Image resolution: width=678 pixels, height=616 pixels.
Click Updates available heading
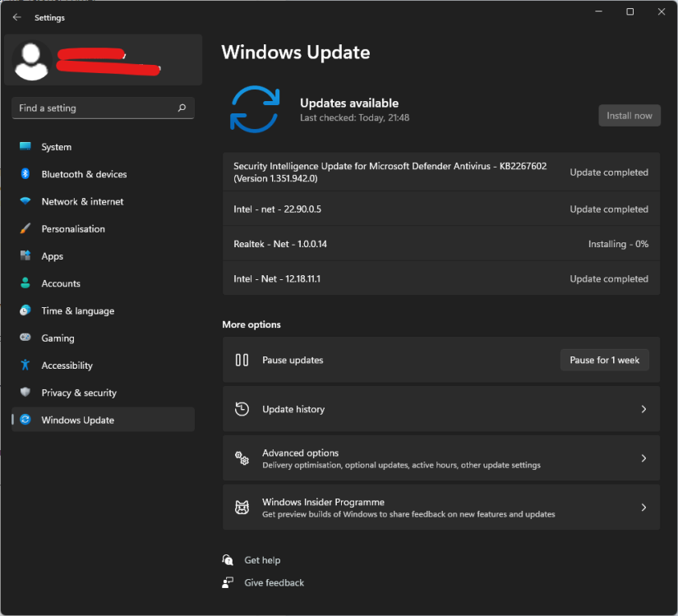349,103
